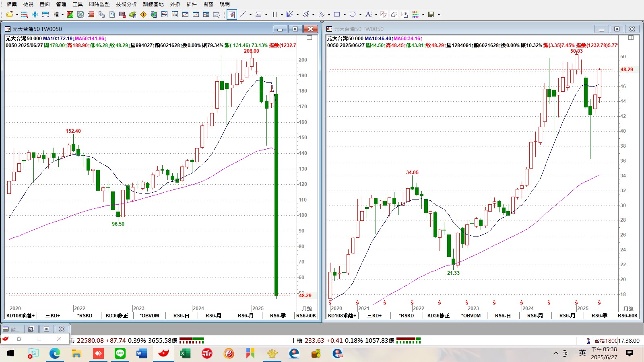Open the 訓練基地 menu

tap(153, 4)
